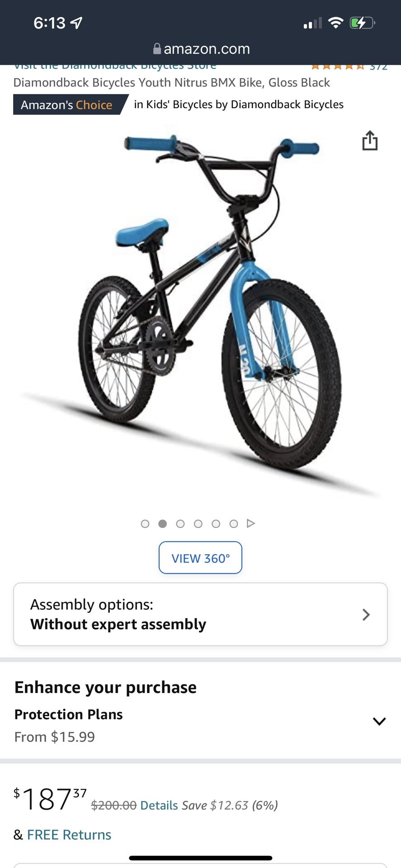This screenshot has width=401, height=868.
Task: Select the first image carousel dot
Action: tap(145, 524)
